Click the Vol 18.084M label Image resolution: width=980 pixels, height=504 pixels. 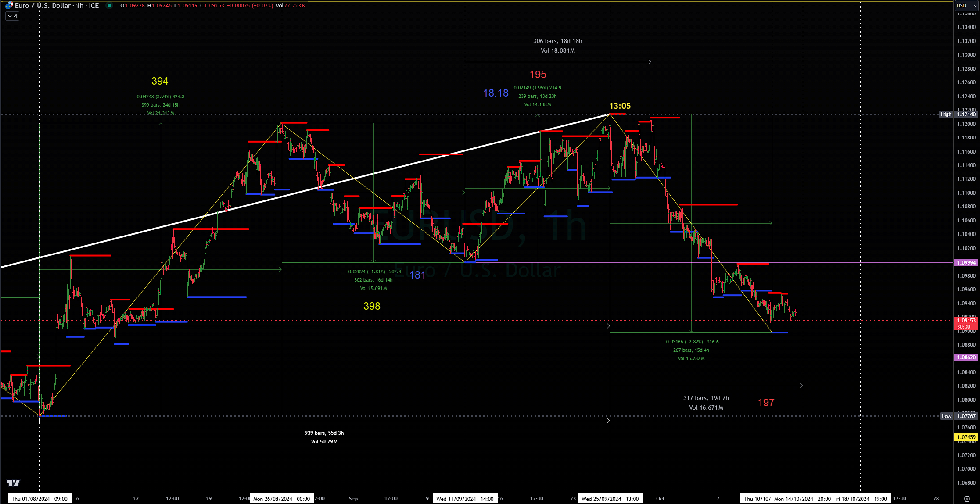[x=558, y=50]
